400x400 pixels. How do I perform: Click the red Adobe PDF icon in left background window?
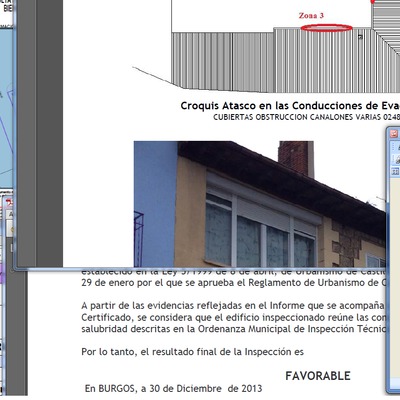tap(9, 203)
